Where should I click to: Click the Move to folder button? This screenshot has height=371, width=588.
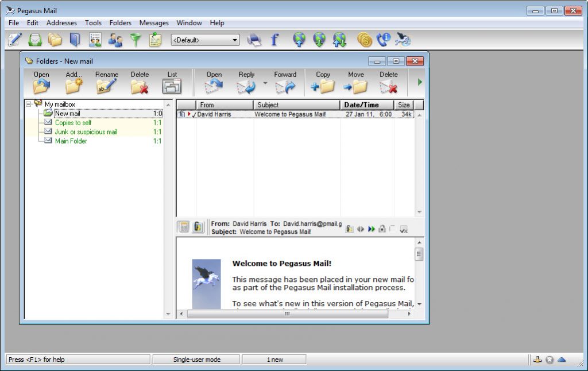click(x=355, y=82)
